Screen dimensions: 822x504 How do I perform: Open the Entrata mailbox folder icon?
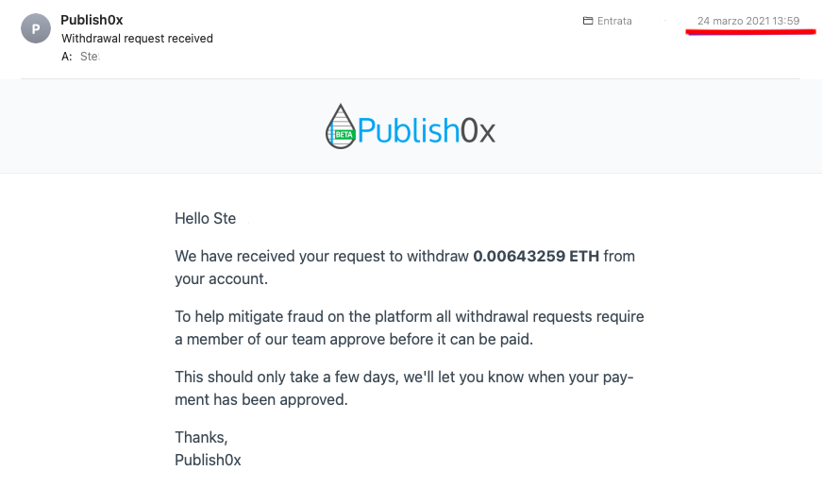tap(588, 21)
